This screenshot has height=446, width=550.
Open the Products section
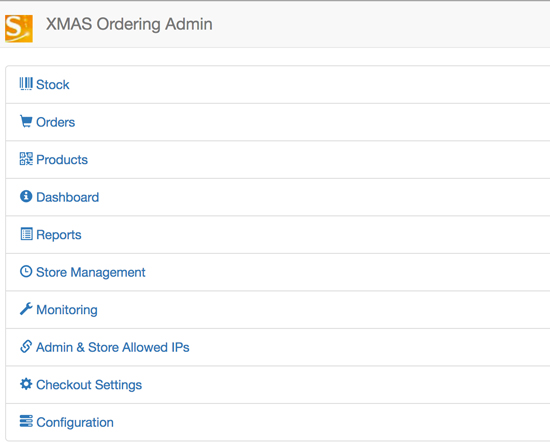62,160
